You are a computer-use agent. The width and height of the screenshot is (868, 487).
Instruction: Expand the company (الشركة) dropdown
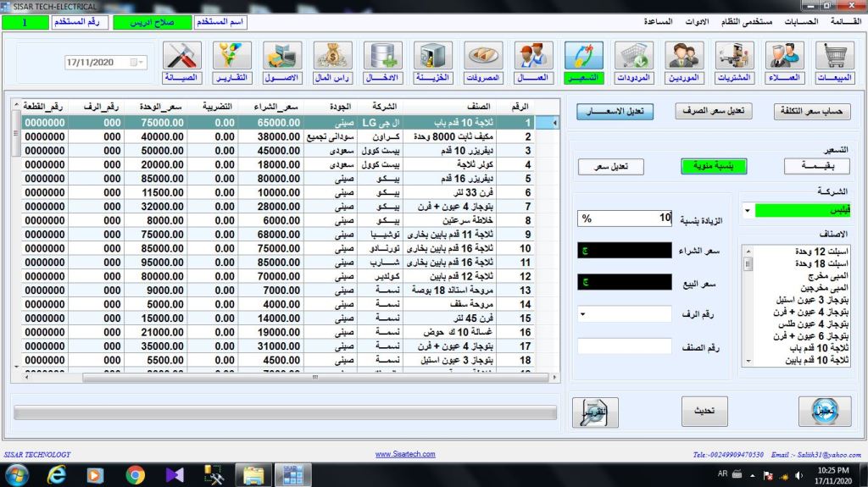[x=746, y=210]
